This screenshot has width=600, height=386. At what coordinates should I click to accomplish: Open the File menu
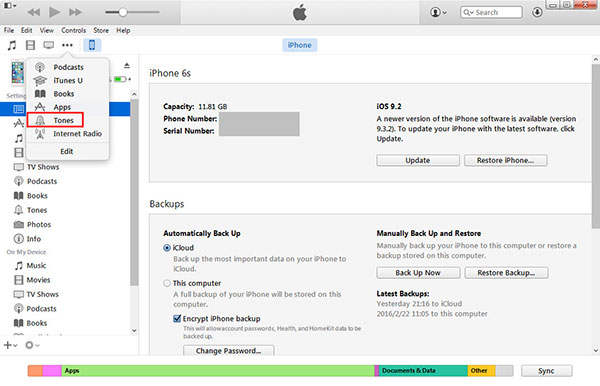[9, 30]
